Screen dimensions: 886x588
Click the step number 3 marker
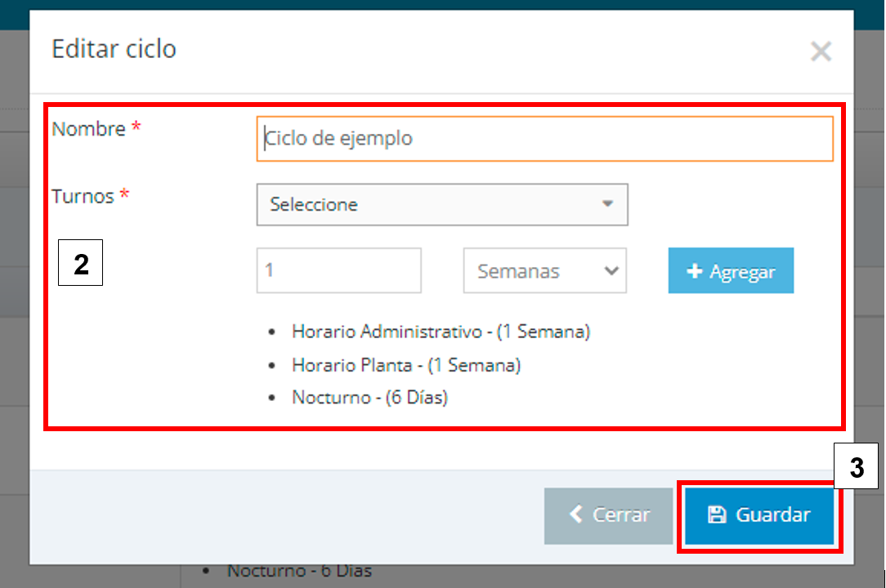[855, 465]
